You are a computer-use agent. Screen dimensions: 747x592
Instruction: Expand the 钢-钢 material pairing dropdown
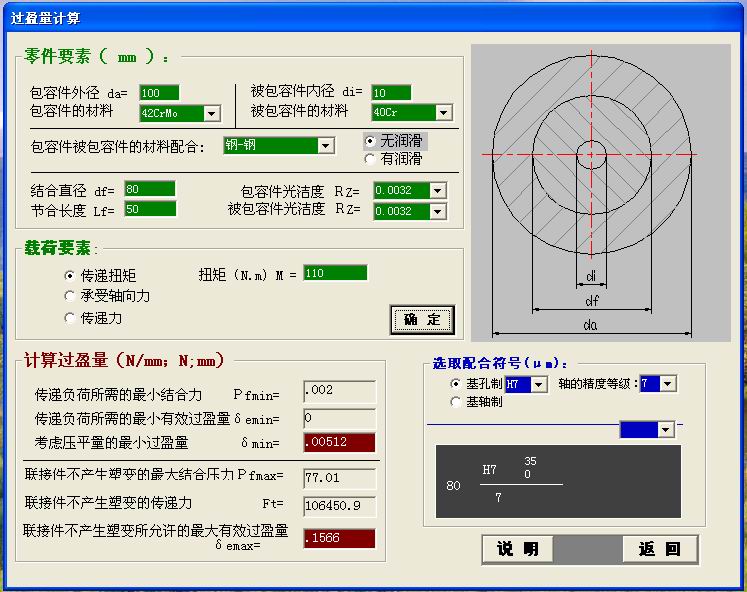325,145
